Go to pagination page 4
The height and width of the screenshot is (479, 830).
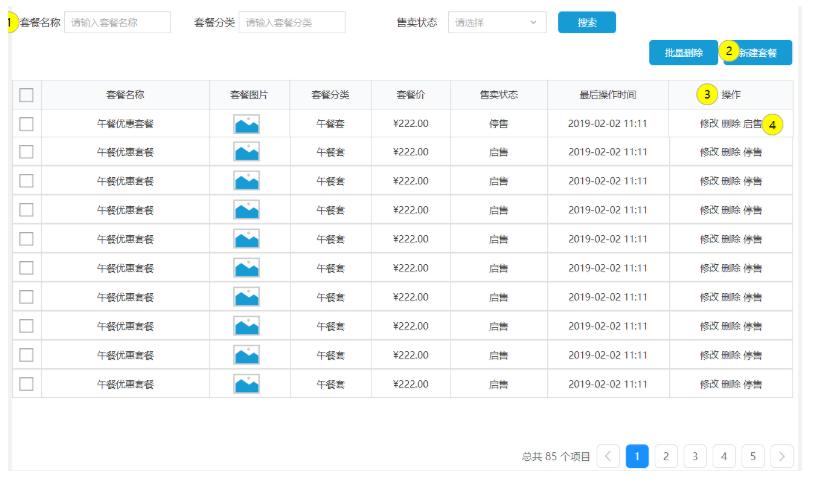(724, 456)
